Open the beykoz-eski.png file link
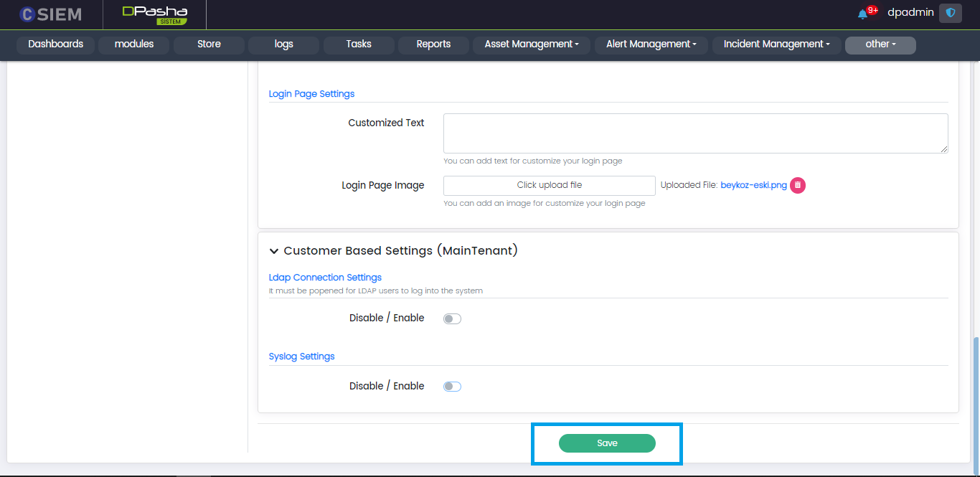Image resolution: width=980 pixels, height=477 pixels. (x=753, y=185)
